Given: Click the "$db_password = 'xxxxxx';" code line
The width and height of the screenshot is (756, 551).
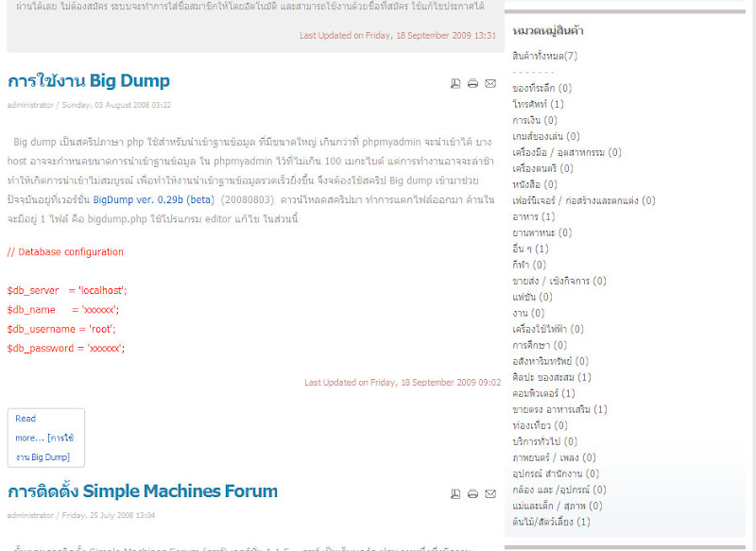Looking at the screenshot, I should [x=66, y=349].
